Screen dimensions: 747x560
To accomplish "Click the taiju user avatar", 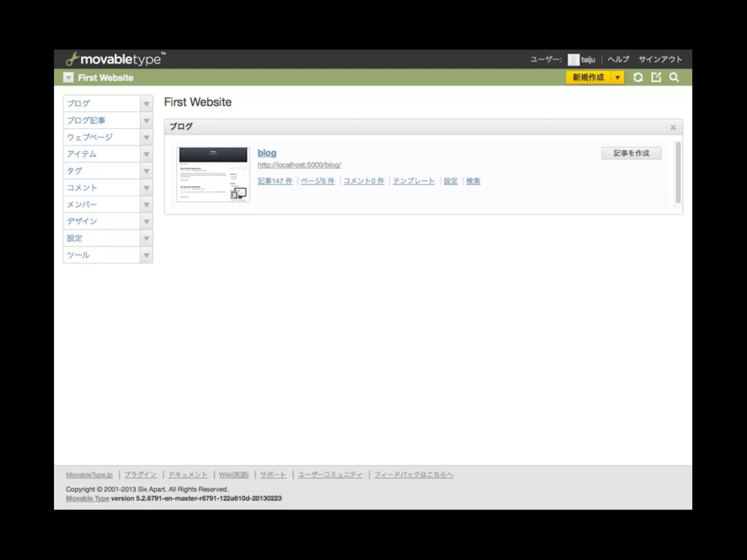I will point(573,59).
